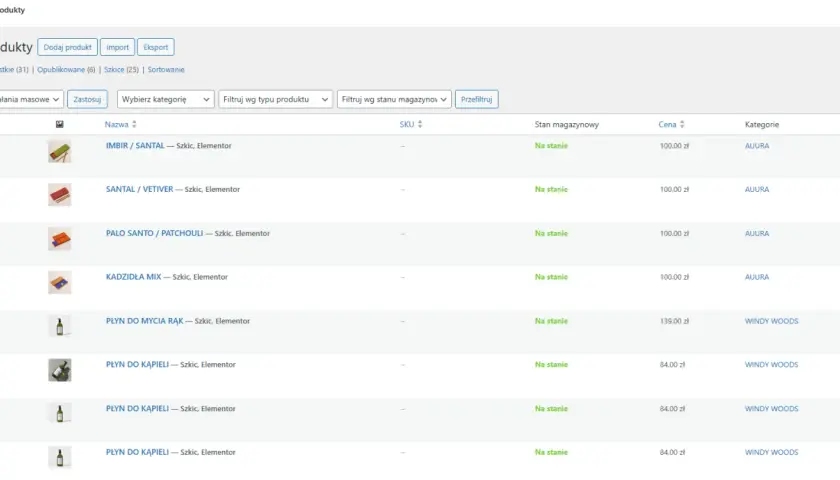Click 139.00 zł price cell

(x=674, y=321)
